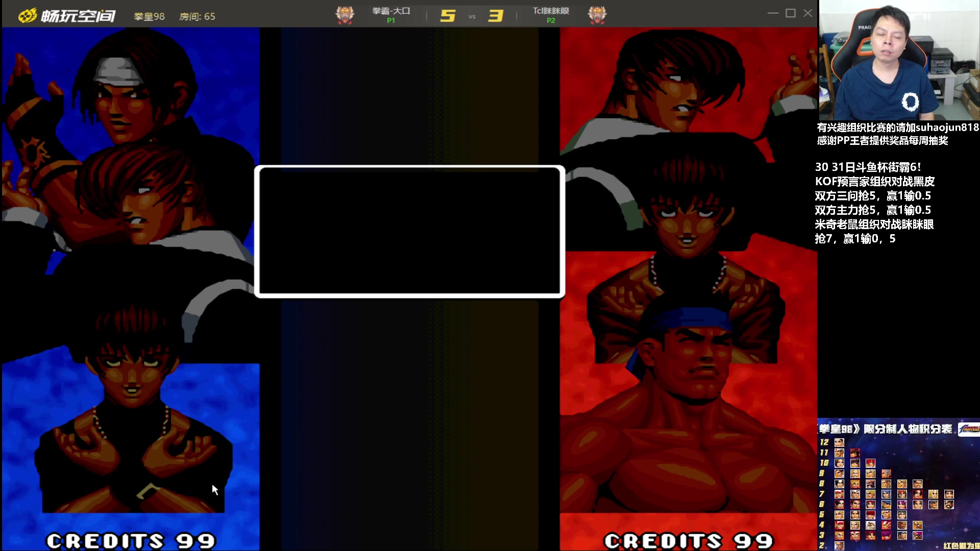Viewport: 980px width, 551px height.
Task: Click the line 30 31日斗鱼杯街霸6!
Action: pyautogui.click(x=868, y=167)
